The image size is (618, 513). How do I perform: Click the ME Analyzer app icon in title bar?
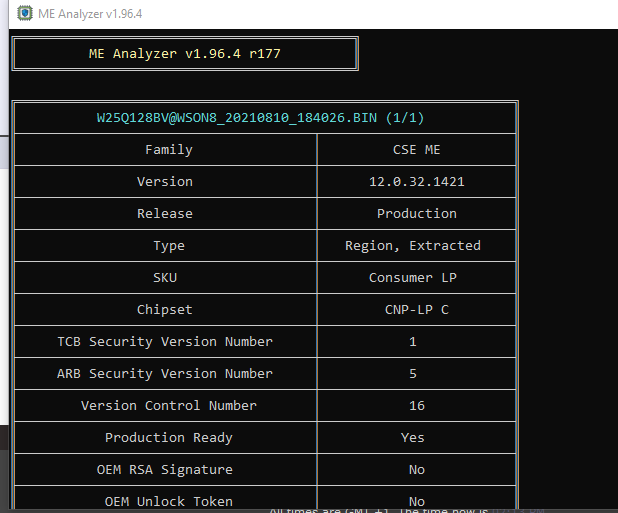point(25,13)
